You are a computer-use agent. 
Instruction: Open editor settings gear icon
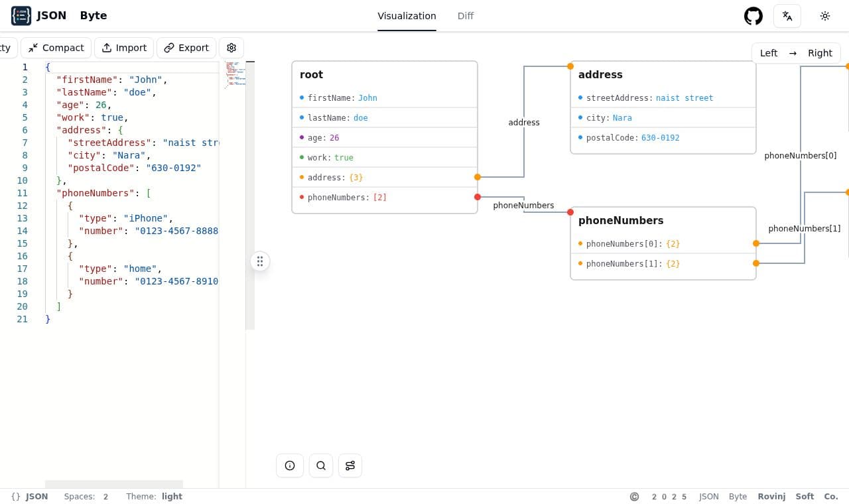pos(231,48)
